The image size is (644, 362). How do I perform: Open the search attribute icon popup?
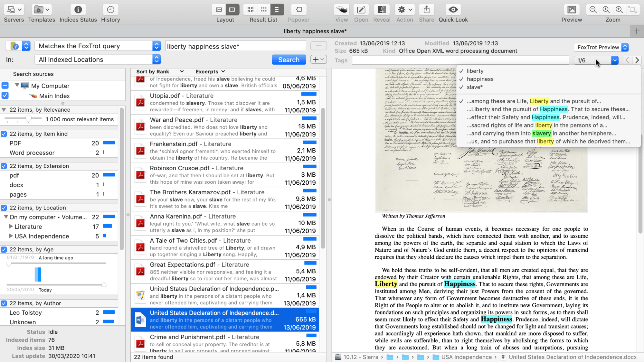pyautogui.click(x=18, y=46)
